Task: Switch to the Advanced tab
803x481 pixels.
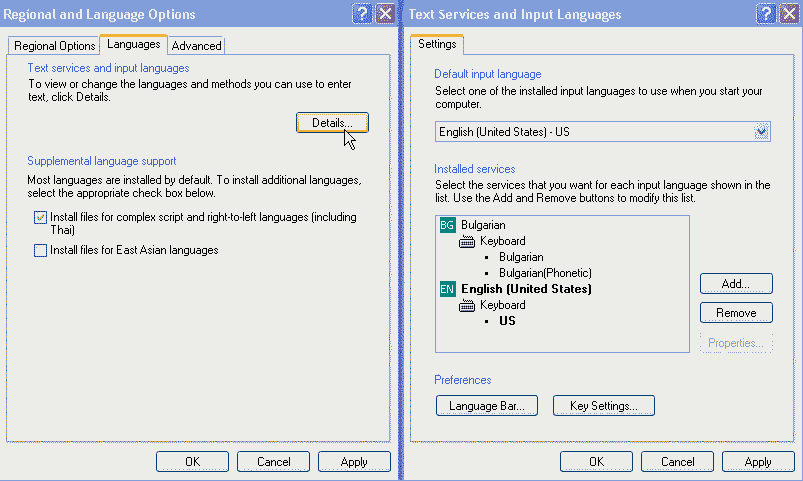Action: 196,46
